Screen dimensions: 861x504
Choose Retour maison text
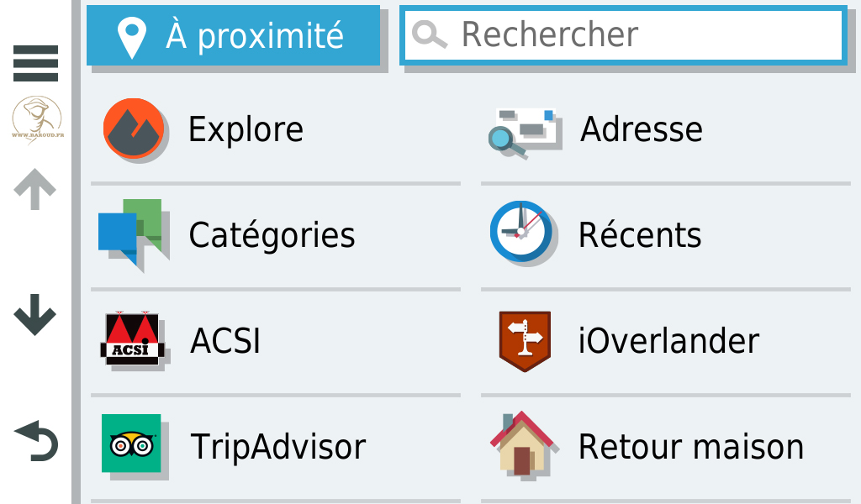(691, 446)
